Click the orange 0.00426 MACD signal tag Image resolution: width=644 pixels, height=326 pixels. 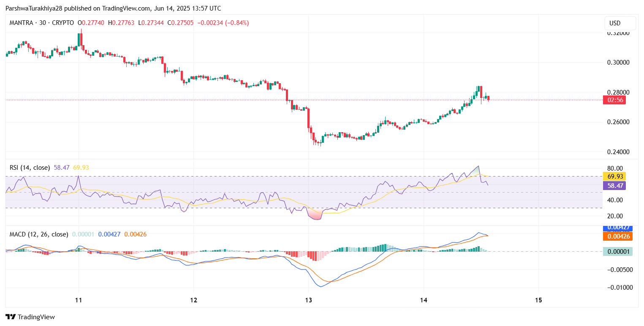coord(617,236)
